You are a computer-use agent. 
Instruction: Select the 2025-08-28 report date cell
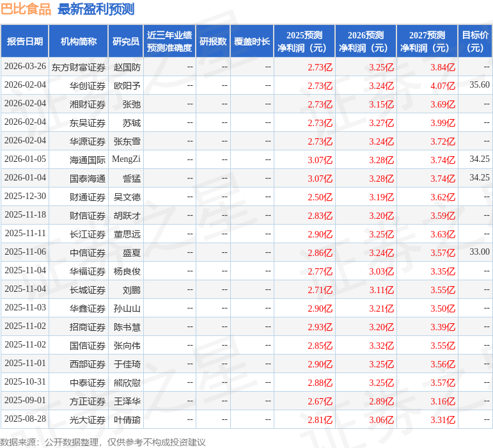pos(25,419)
